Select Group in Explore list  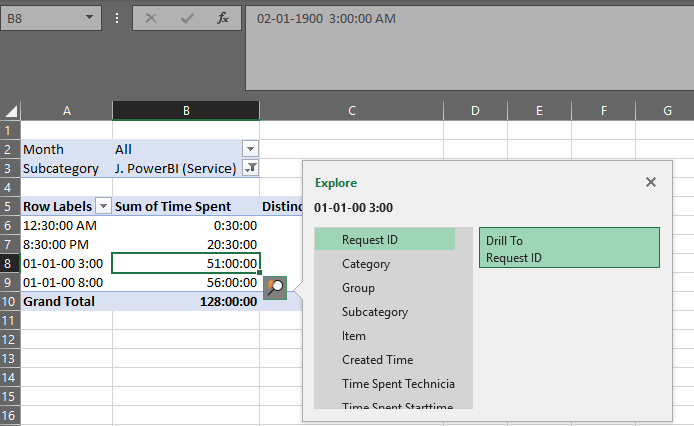coord(385,288)
